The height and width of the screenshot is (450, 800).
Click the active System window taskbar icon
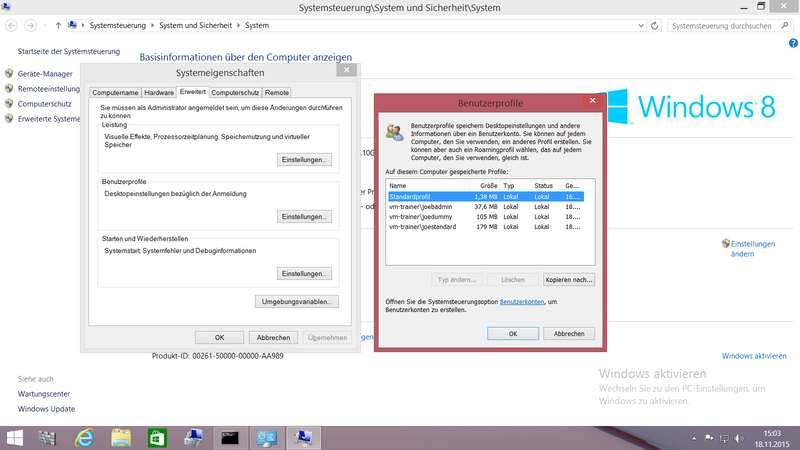[x=304, y=438]
